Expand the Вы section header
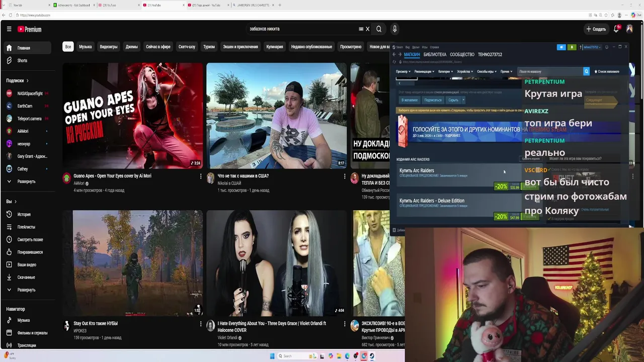The height and width of the screenshot is (362, 644). point(11,202)
